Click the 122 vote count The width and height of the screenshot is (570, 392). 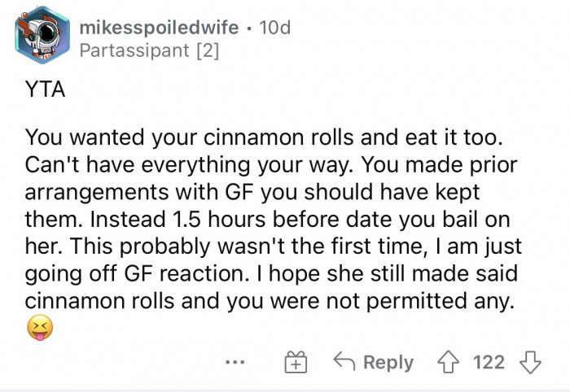coord(489,362)
